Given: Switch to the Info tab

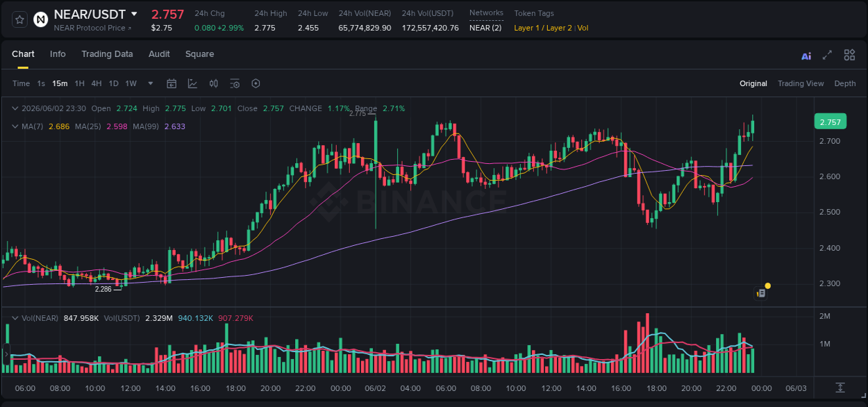Looking at the screenshot, I should pyautogui.click(x=58, y=54).
